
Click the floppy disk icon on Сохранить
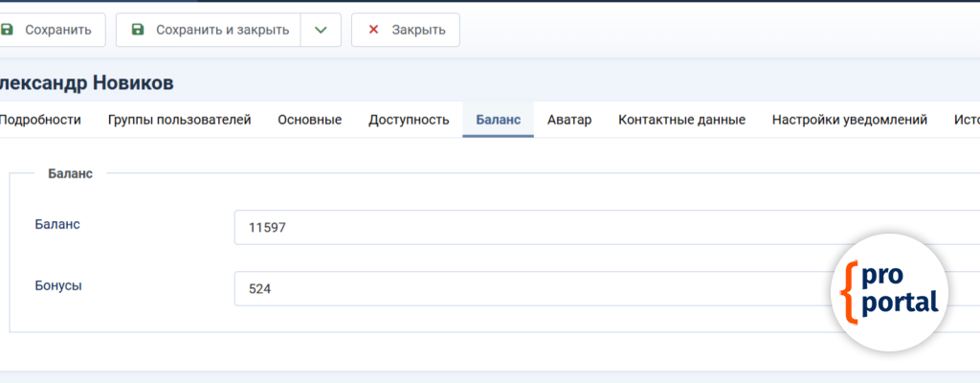(x=8, y=30)
